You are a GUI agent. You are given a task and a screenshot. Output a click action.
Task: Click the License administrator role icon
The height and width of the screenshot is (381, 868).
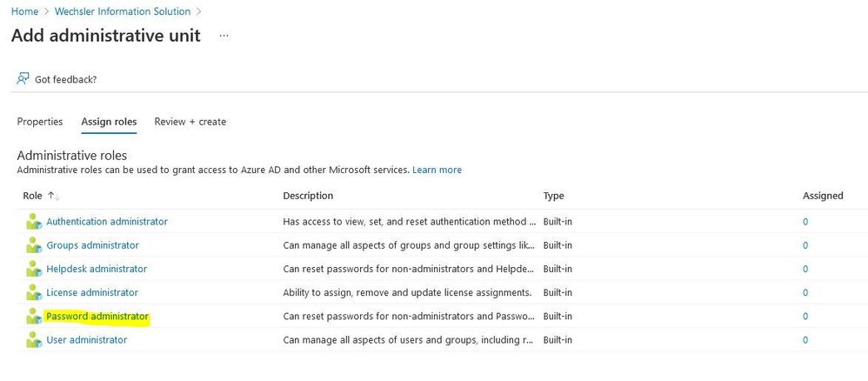34,292
